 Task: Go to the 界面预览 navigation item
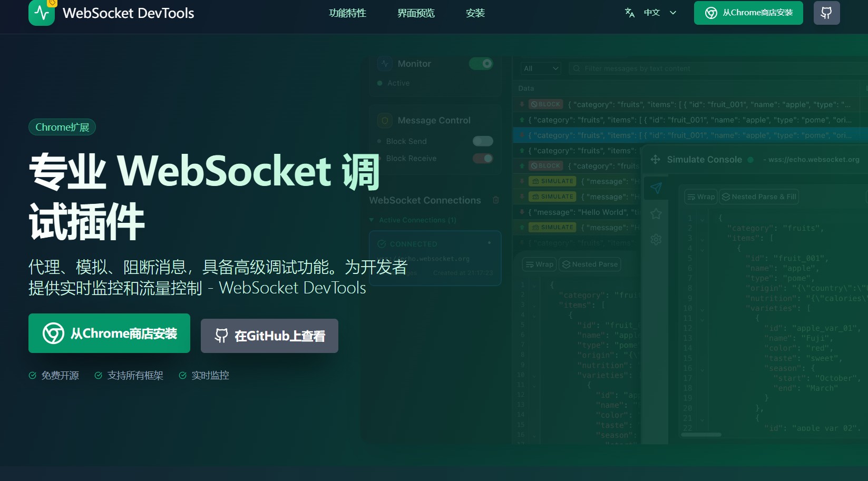(416, 13)
